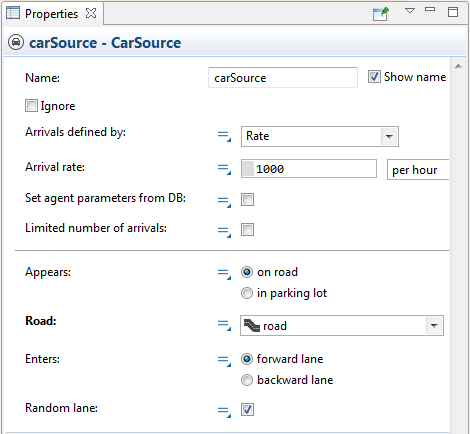The image size is (470, 434).
Task: Select the Properties tab
Action: coord(51,14)
